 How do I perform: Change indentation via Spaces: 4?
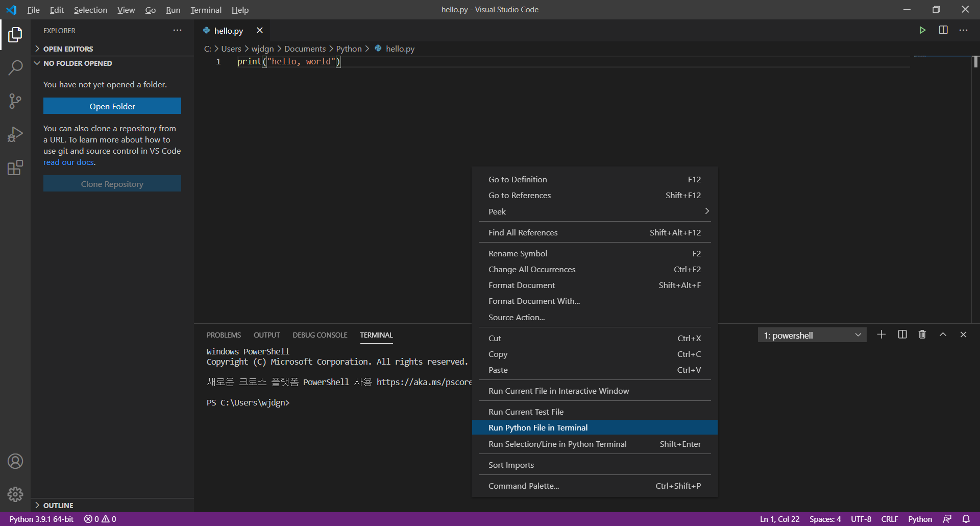click(x=825, y=519)
